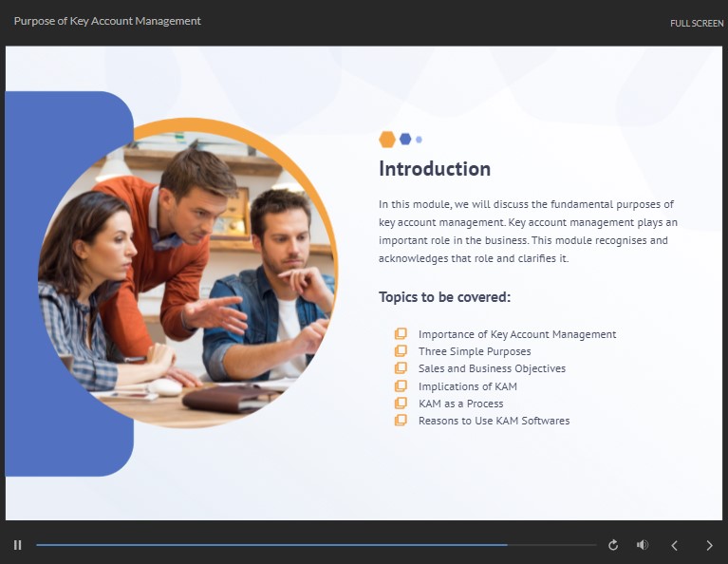Viewport: 728px width, 564px height.
Task: Go to the previous slide arrow
Action: pyautogui.click(x=675, y=545)
